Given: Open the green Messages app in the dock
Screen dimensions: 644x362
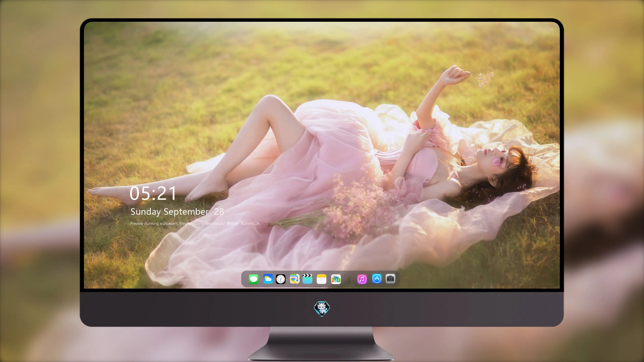Looking at the screenshot, I should (x=254, y=279).
